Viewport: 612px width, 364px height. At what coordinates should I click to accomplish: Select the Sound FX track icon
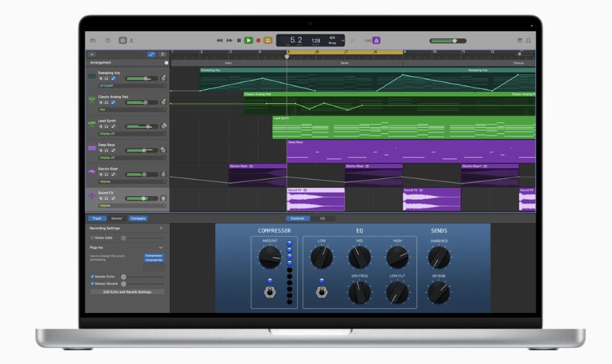click(92, 196)
